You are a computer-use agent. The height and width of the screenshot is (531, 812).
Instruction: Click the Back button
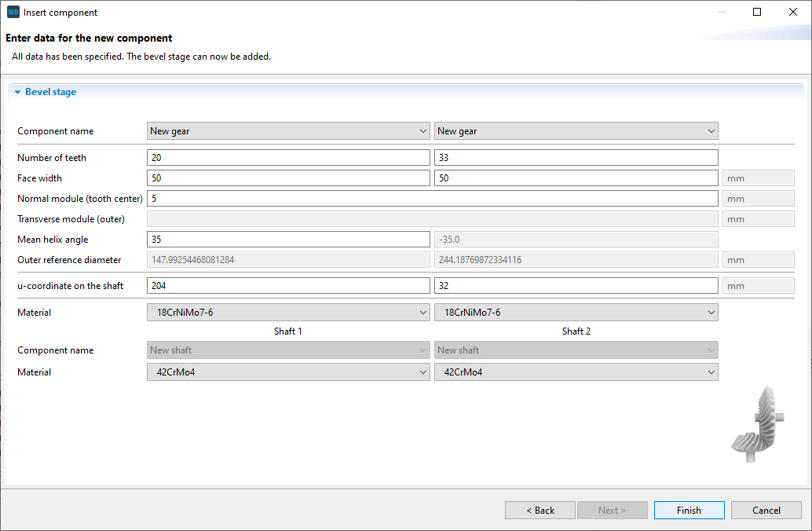click(540, 511)
